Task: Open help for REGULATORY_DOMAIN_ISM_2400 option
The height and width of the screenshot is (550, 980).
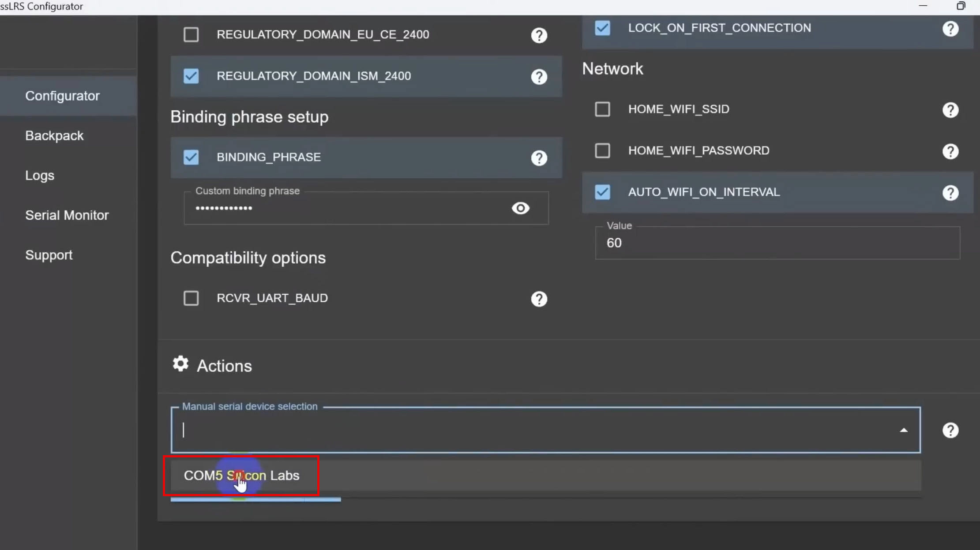Action: click(539, 77)
